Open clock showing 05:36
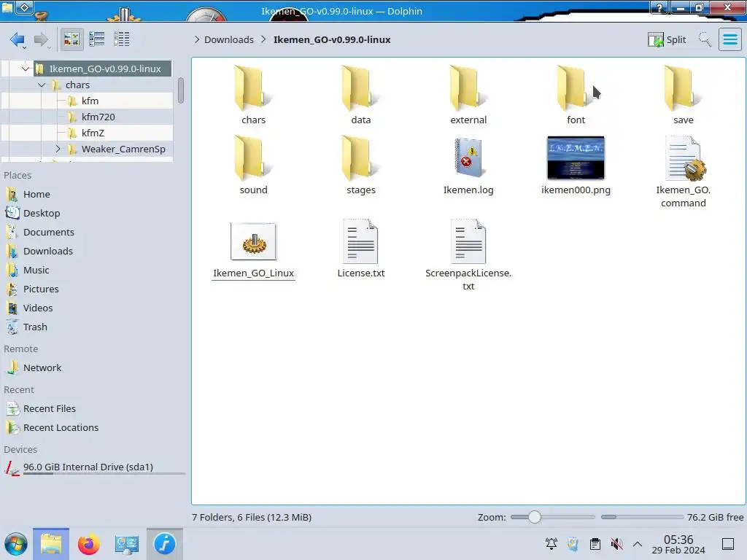The width and height of the screenshot is (747, 560). [x=678, y=544]
